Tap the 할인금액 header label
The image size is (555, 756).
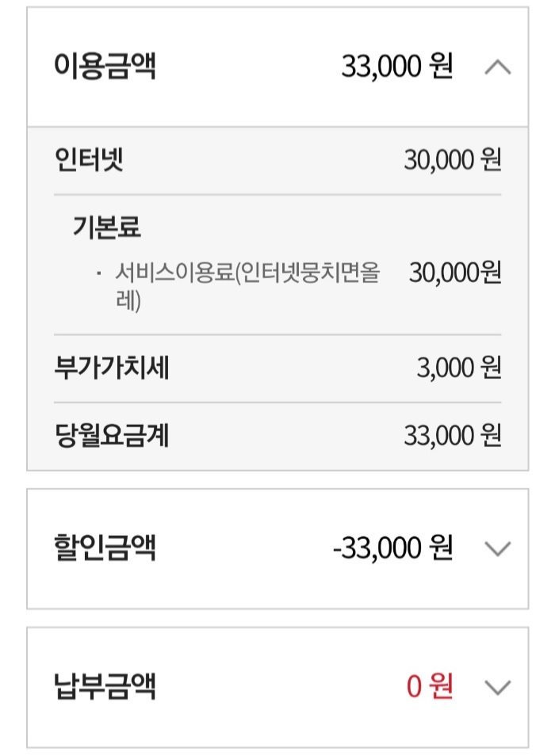[x=105, y=548]
